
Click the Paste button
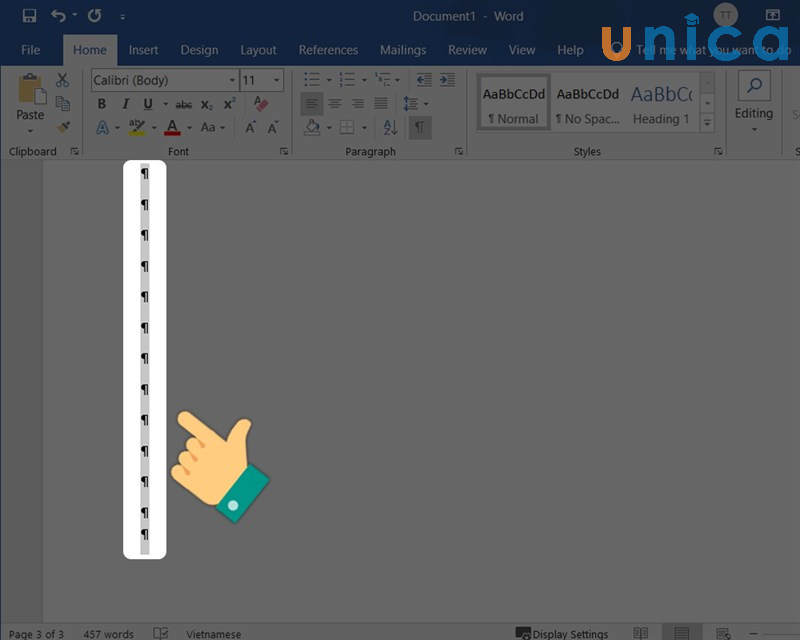30,97
